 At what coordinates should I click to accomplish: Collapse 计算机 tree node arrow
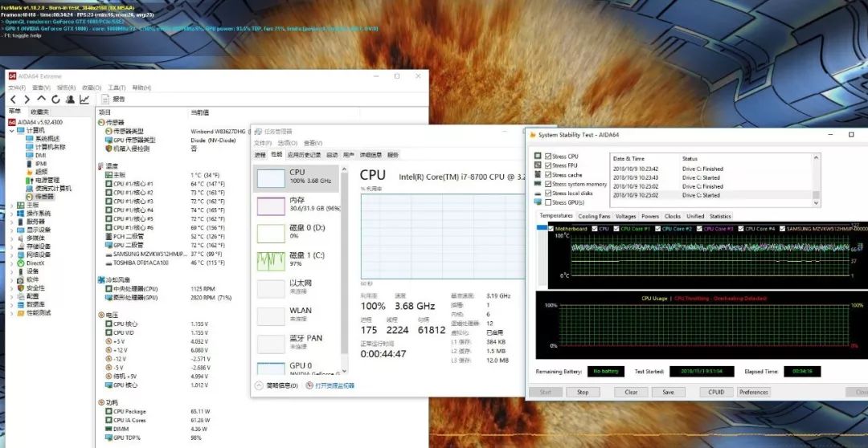click(x=12, y=131)
